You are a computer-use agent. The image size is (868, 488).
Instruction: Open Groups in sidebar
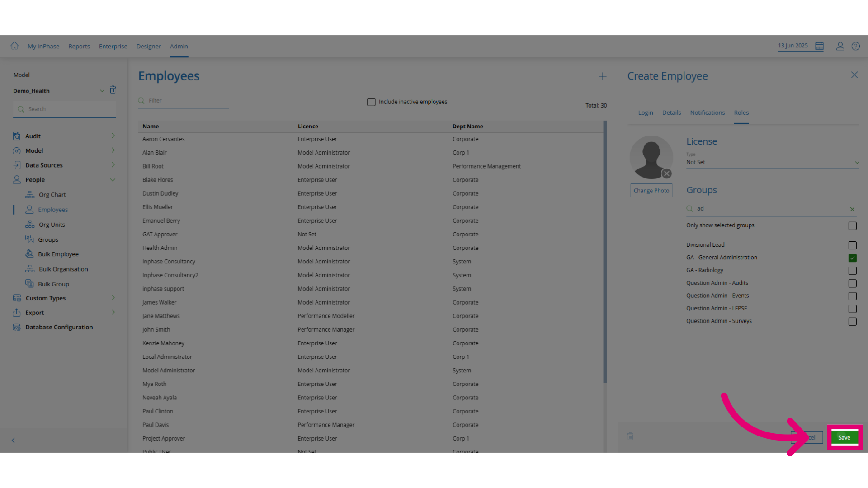pyautogui.click(x=48, y=239)
